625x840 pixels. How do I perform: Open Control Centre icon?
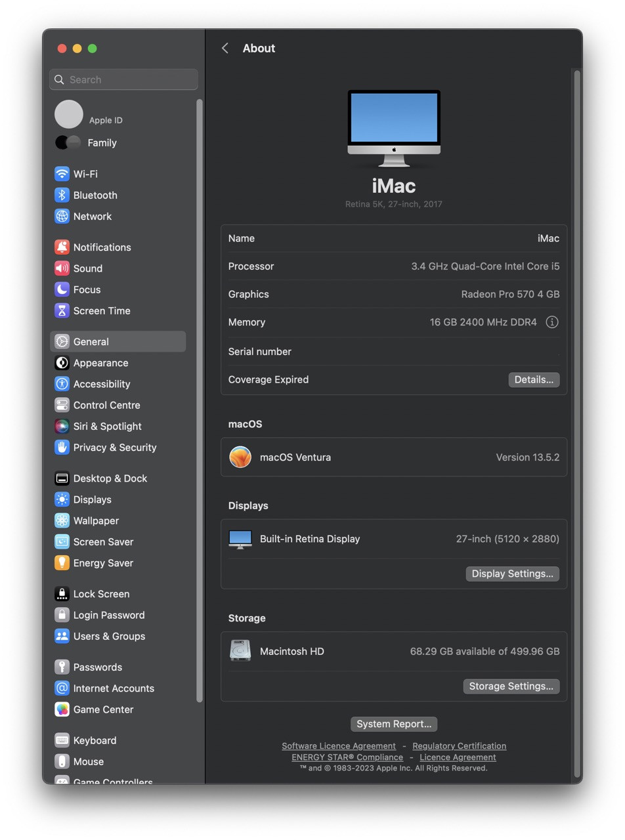[62, 405]
